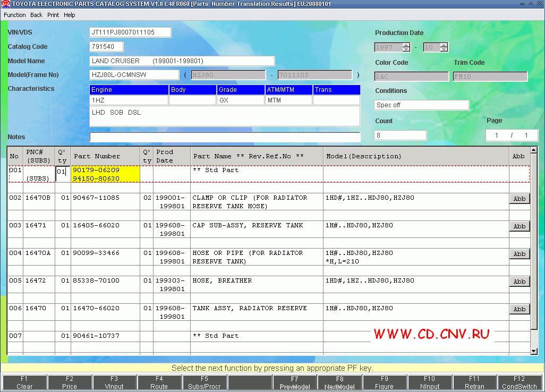Click the 1HZ engine value cell
This screenshot has height=392, width=545.
coord(129,100)
